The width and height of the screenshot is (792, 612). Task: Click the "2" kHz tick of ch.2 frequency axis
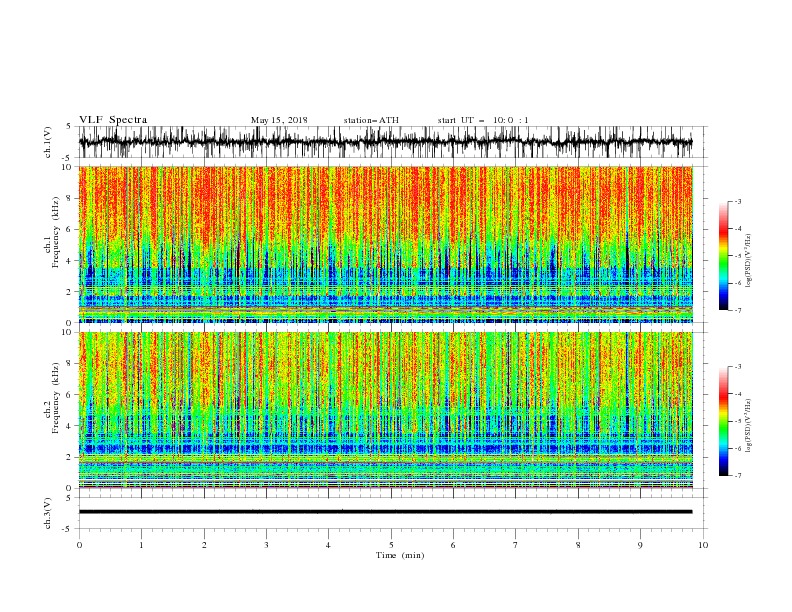click(70, 457)
